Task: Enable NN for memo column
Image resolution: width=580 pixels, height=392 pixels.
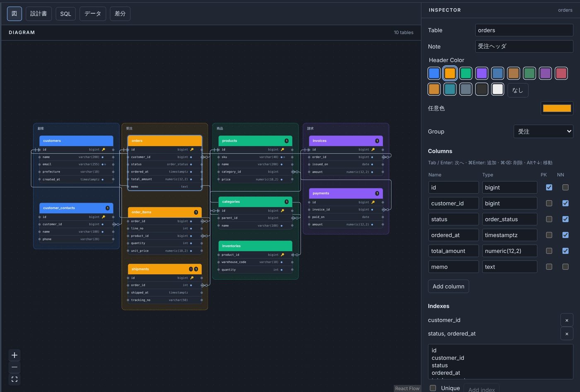Action: pos(565,267)
